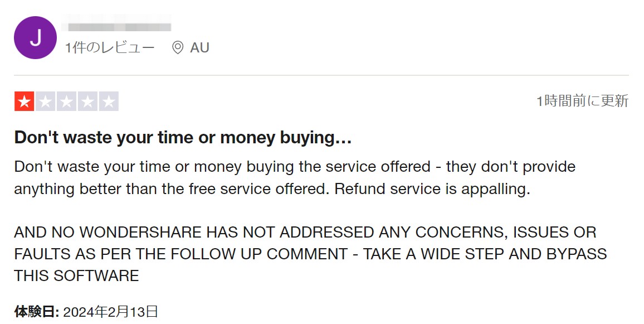Click the all-caps WONDERSHARE paragraph
This screenshot has height=324, width=644.
(310, 254)
